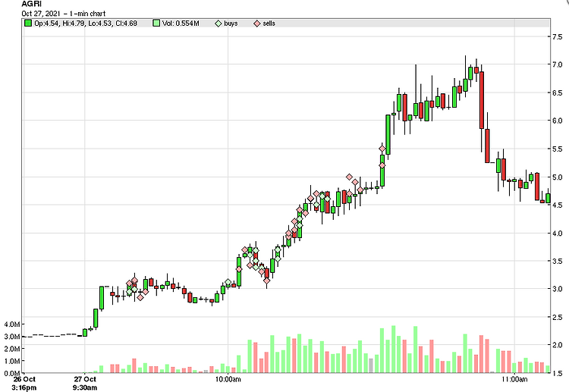Click the 'Oct 27, 2021 – 1-min chart' subtitle
This screenshot has width=569, height=392.
coord(64,14)
